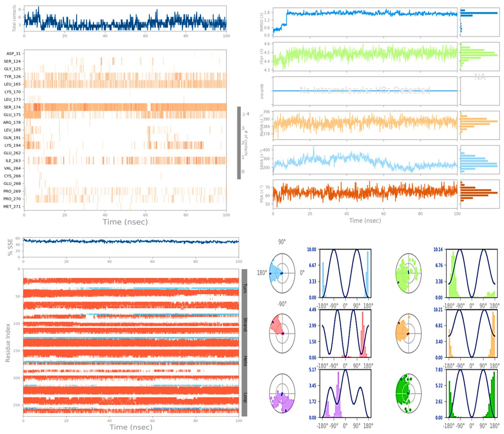Click the LEU_165 residue label
504x434 pixels.
12,84
